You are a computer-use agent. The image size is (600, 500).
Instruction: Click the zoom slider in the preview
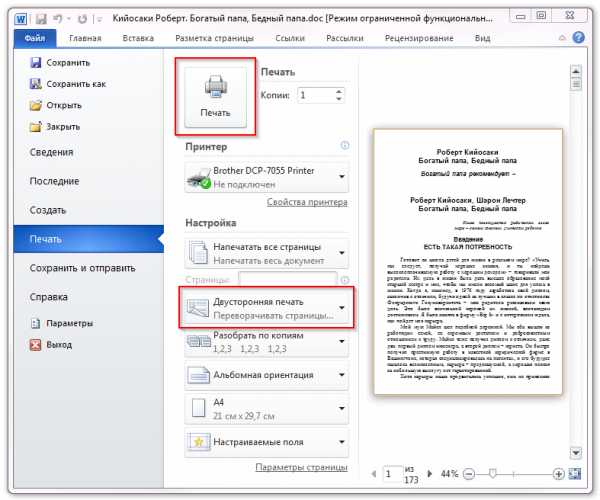(x=522, y=473)
